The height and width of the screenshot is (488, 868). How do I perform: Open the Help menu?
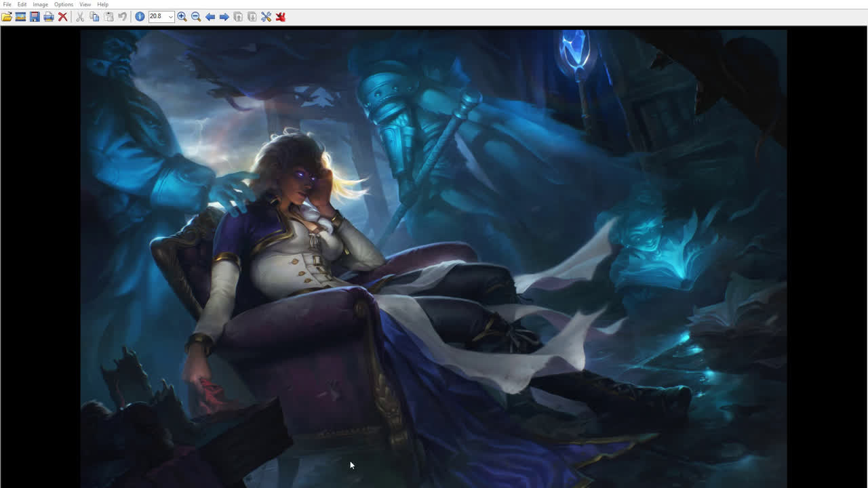click(102, 4)
